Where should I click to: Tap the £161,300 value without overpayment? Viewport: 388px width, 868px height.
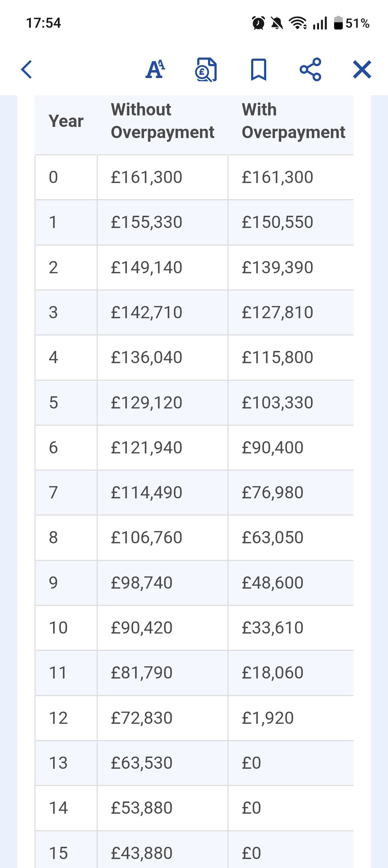(147, 177)
